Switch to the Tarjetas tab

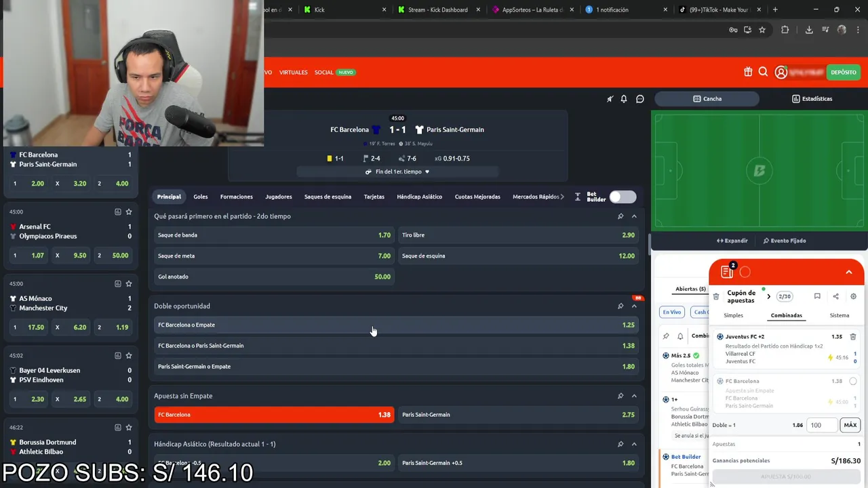click(x=374, y=197)
